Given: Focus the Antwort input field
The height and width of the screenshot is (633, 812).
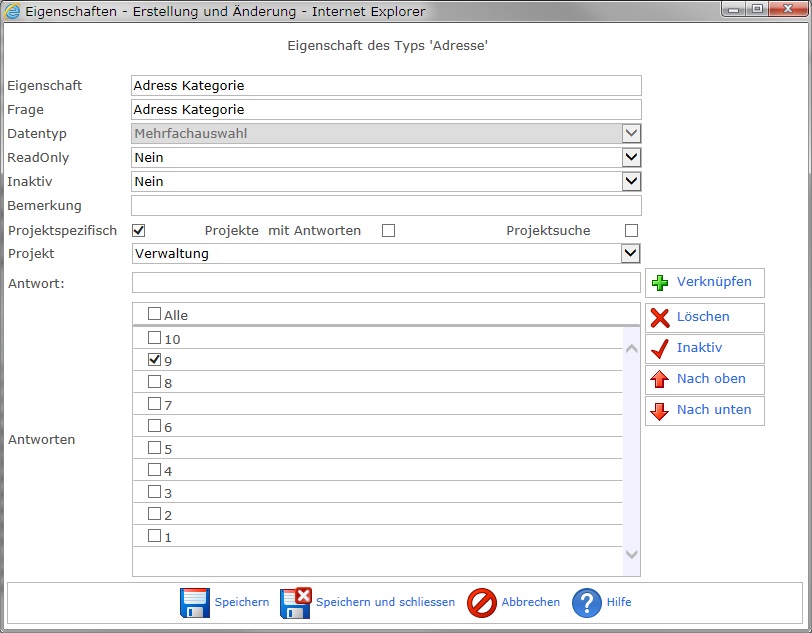Looking at the screenshot, I should coord(386,283).
